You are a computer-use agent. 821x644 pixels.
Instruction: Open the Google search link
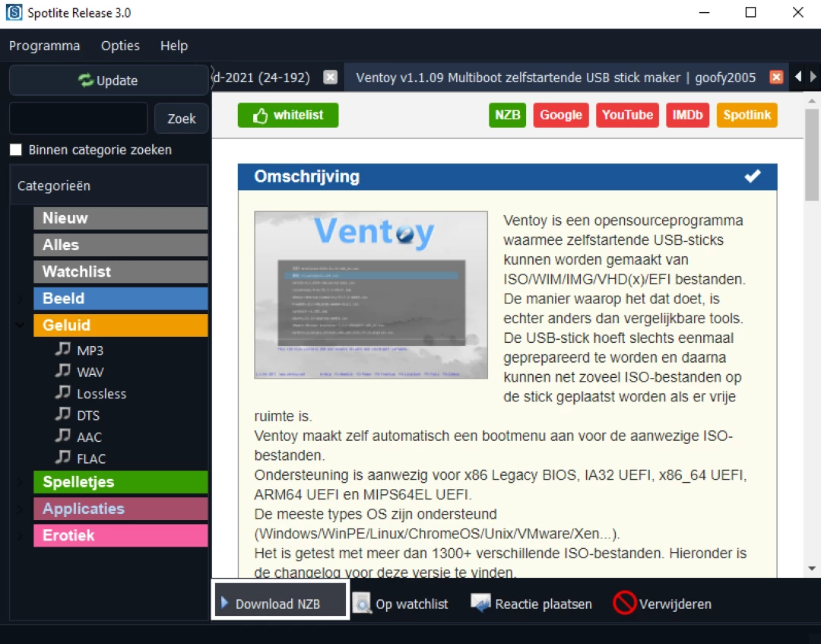(560, 115)
